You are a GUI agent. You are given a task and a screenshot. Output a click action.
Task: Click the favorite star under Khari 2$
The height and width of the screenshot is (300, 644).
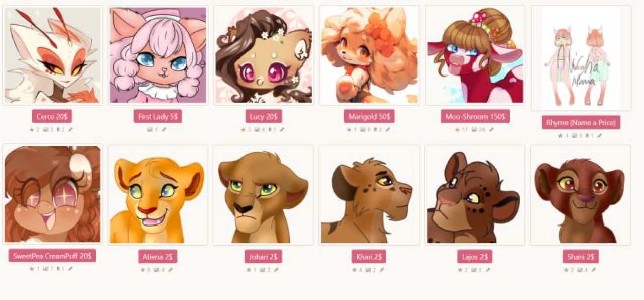[x=354, y=270]
